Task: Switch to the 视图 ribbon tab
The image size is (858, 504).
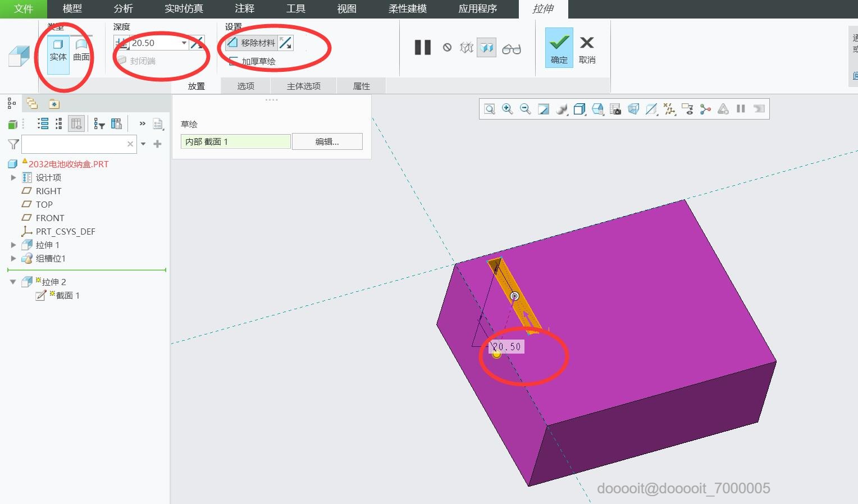Action: (347, 9)
